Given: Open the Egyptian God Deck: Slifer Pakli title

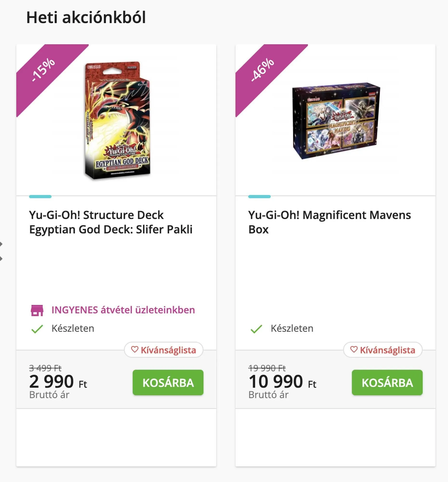Looking at the screenshot, I should pos(110,222).
